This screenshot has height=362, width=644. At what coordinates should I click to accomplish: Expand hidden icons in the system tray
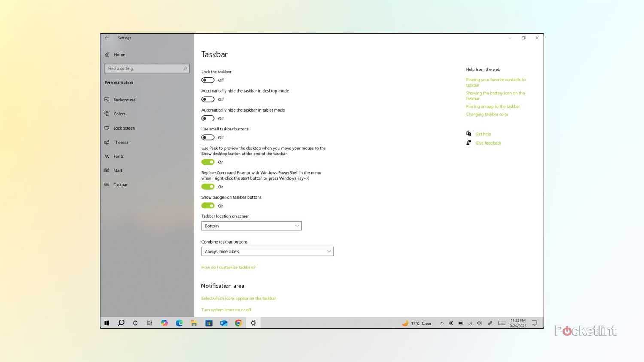coord(441,323)
